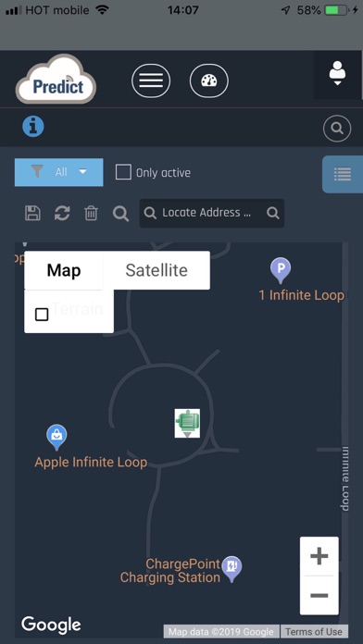Open the Google logo link

[51, 625]
